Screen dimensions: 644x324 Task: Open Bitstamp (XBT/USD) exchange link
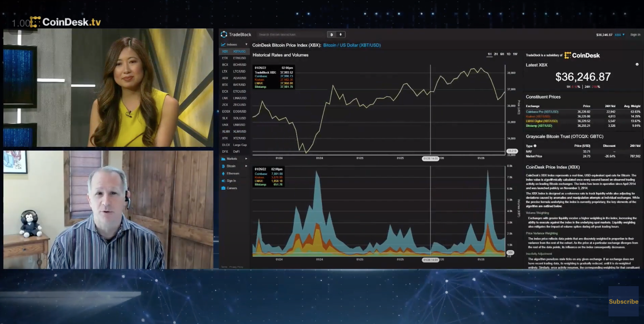(539, 126)
